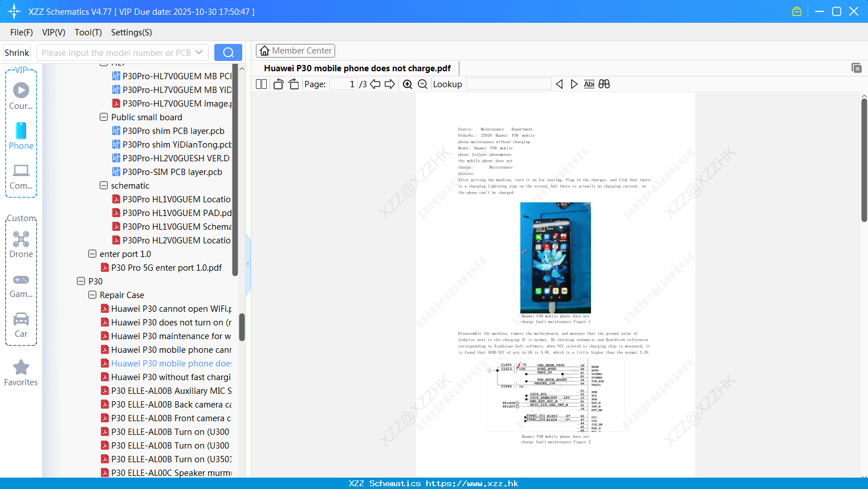Open P30Pro-HL7V0GUEM MB PCB file

click(x=172, y=76)
